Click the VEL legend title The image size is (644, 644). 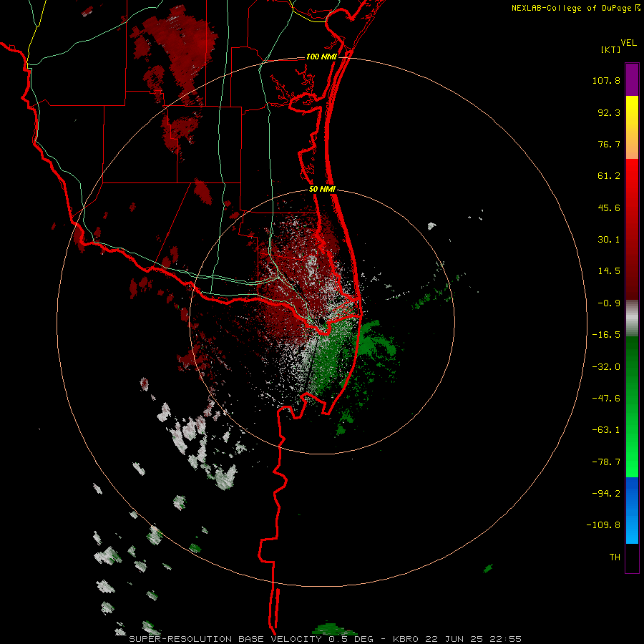click(628, 43)
